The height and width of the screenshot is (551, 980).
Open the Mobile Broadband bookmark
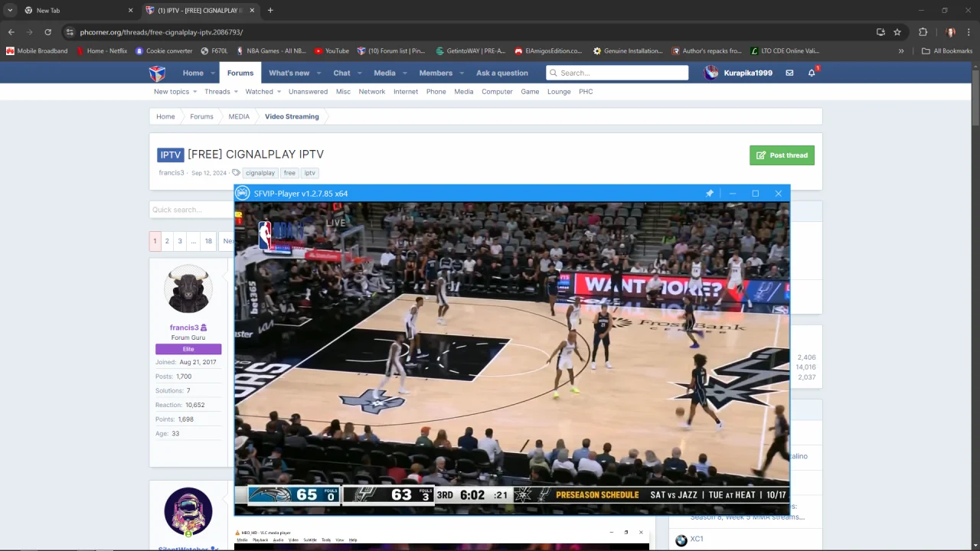coord(37,51)
